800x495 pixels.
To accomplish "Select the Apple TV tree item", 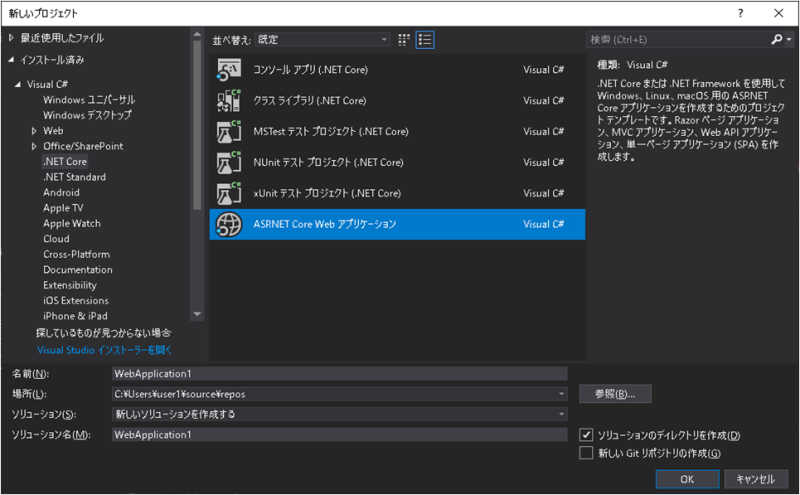I will (63, 208).
